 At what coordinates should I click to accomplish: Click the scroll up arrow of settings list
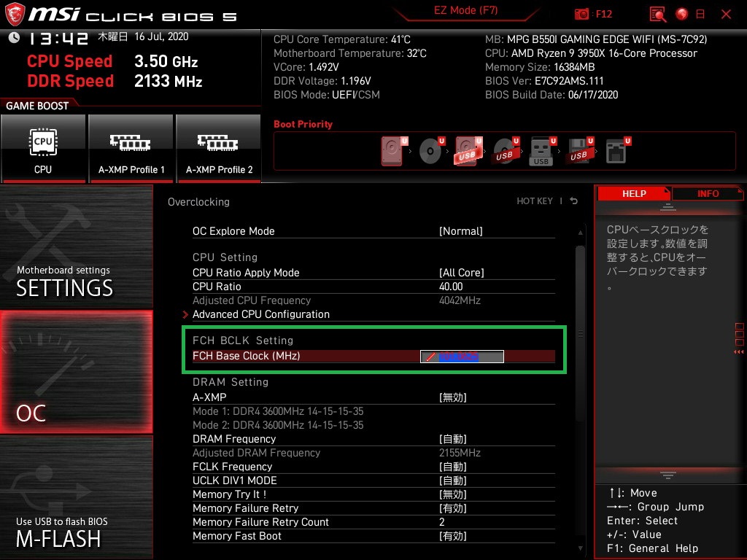pyautogui.click(x=580, y=233)
